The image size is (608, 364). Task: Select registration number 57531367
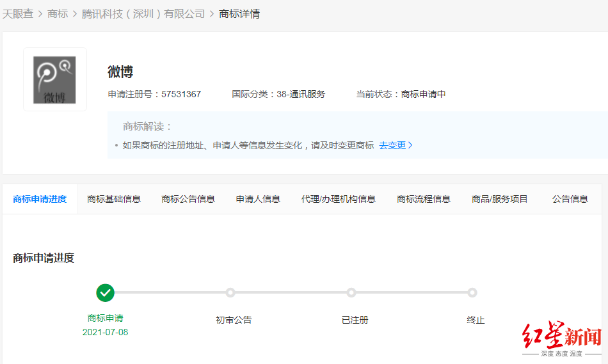[x=181, y=94]
